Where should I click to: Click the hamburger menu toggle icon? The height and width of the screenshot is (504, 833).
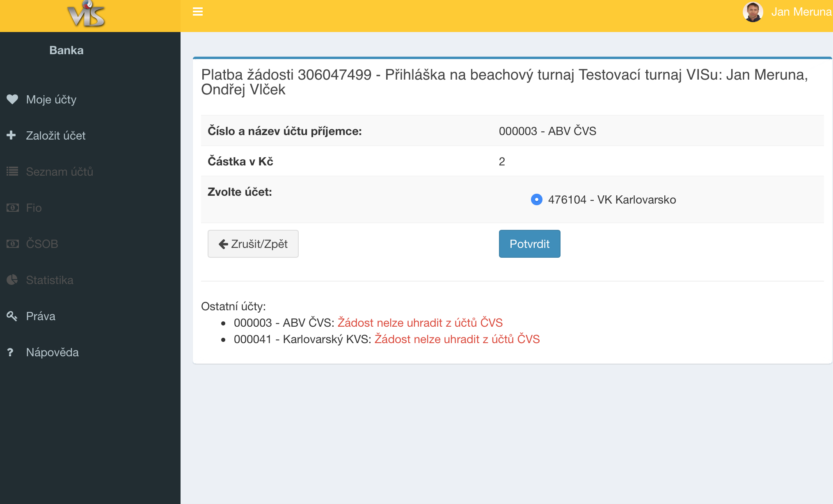(198, 12)
